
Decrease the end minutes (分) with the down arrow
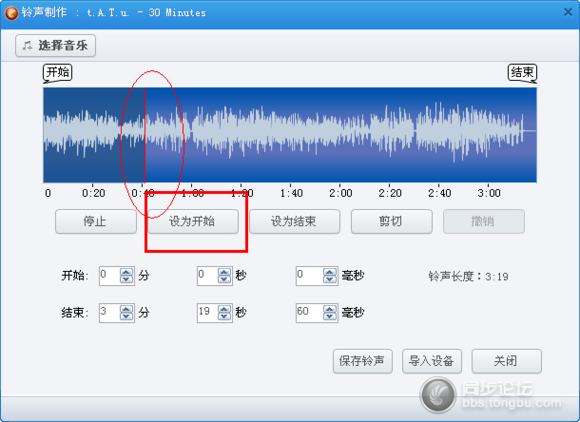click(x=126, y=316)
